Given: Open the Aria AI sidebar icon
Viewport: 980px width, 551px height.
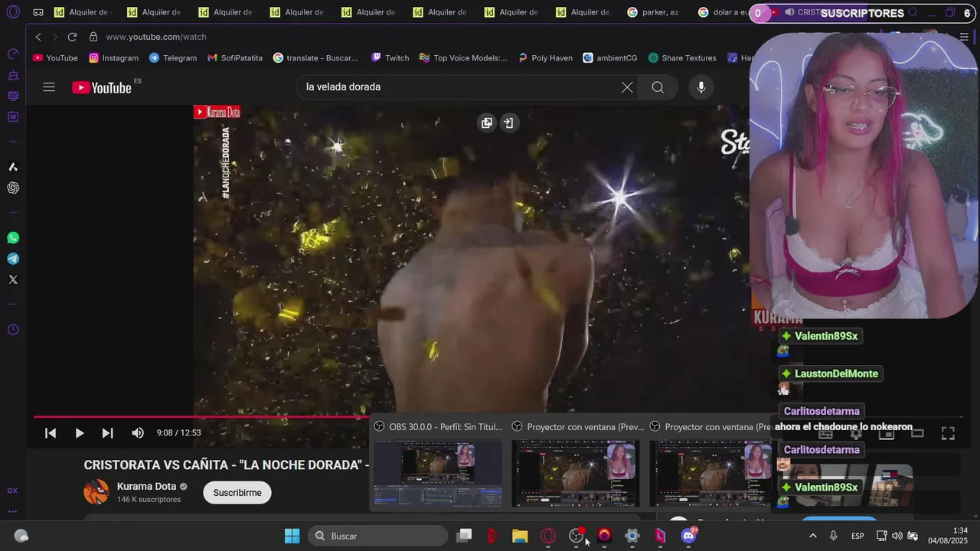Looking at the screenshot, I should [13, 167].
